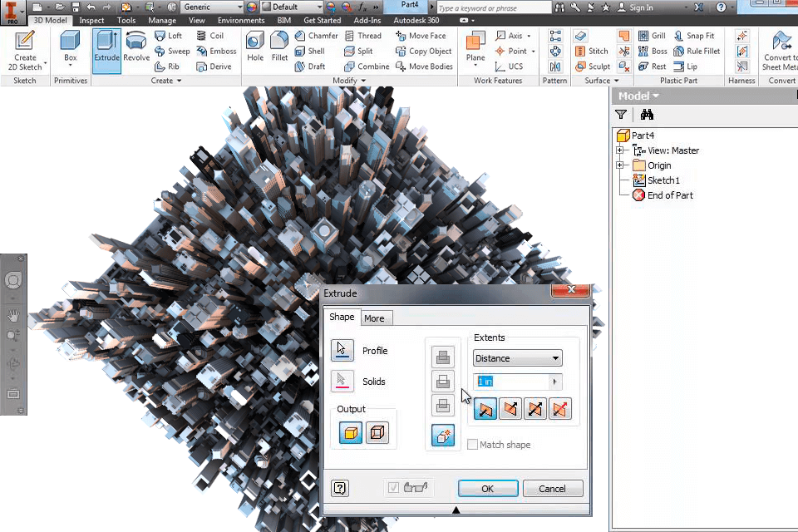Flip the extrude direction to the second option
Image resolution: width=798 pixels, height=532 pixels.
[x=510, y=408]
